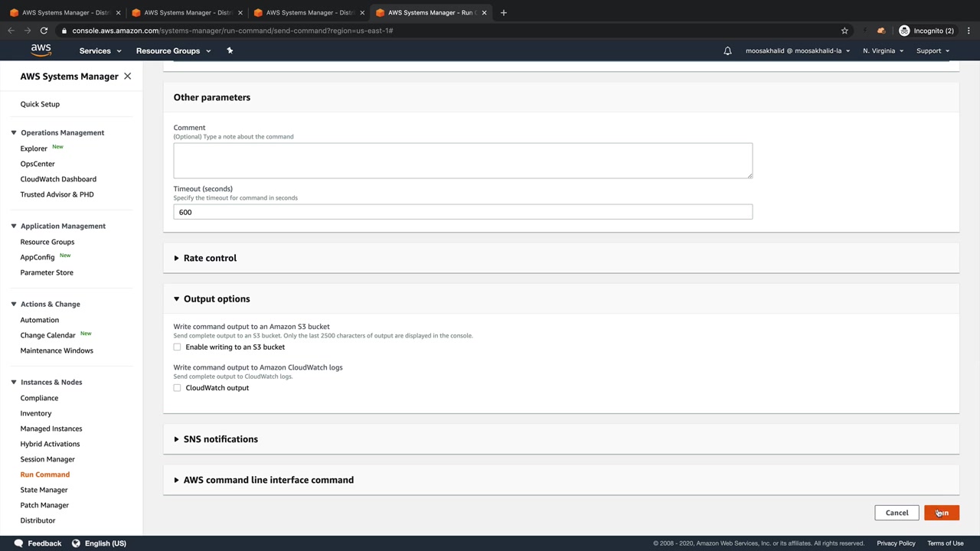The width and height of the screenshot is (980, 551).
Task: Open the Support menu
Action: (933, 51)
